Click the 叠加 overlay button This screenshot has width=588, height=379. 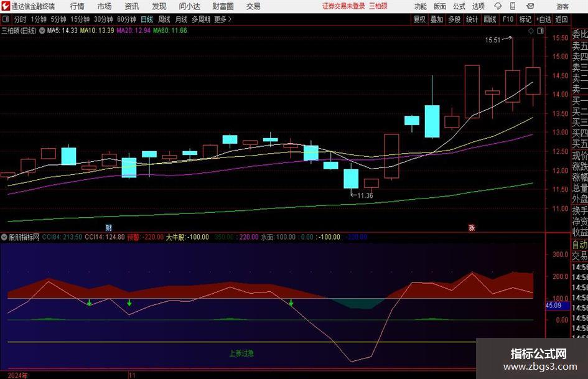[x=437, y=19]
